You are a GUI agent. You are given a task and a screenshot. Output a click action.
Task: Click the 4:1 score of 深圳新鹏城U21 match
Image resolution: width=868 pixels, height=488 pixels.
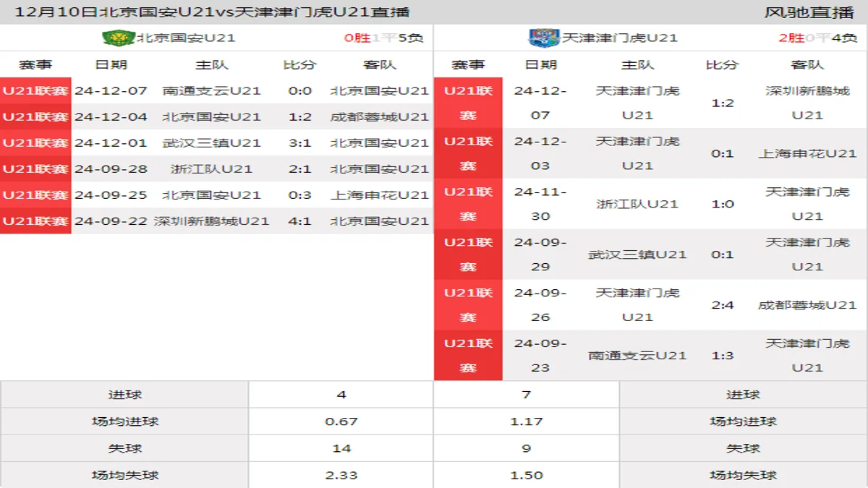point(299,221)
